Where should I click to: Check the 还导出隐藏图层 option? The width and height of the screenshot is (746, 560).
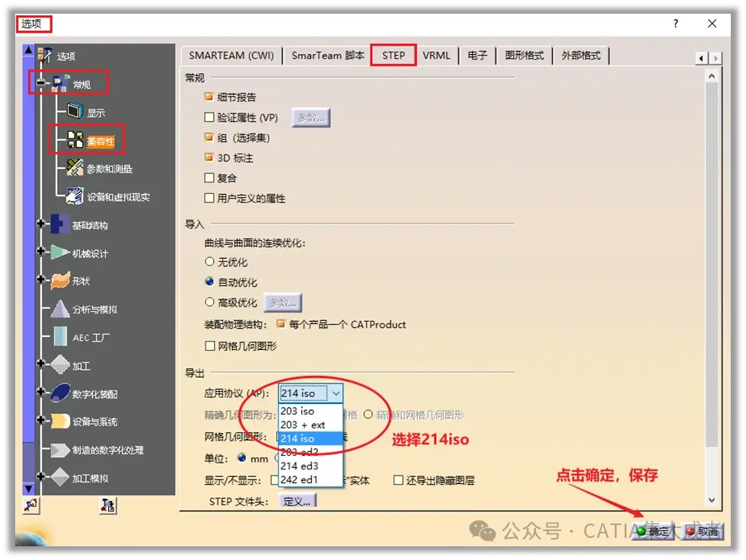[x=398, y=480]
